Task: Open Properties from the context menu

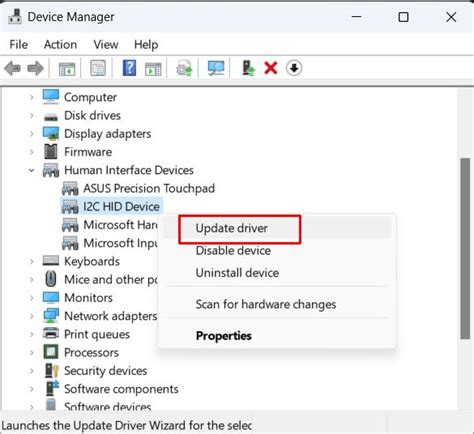Action: point(277,335)
